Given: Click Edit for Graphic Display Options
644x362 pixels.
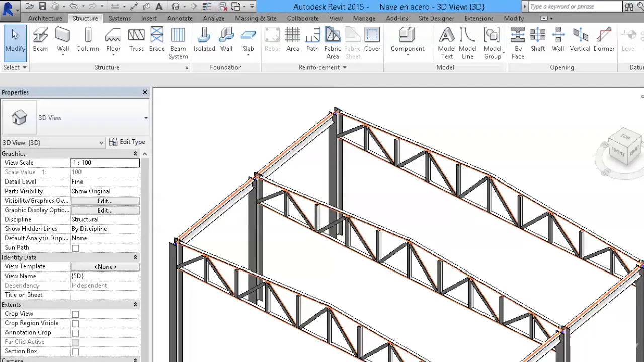Looking at the screenshot, I should (x=105, y=210).
